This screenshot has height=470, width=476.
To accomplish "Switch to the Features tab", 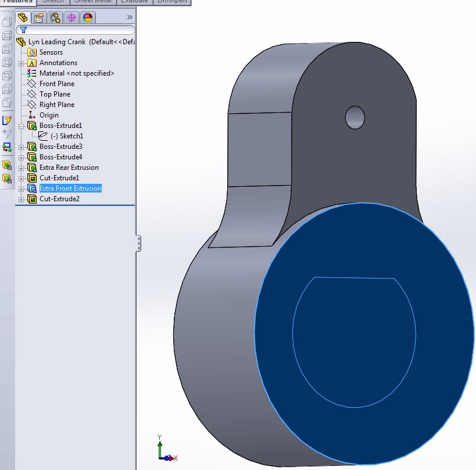I will pyautogui.click(x=17, y=2).
